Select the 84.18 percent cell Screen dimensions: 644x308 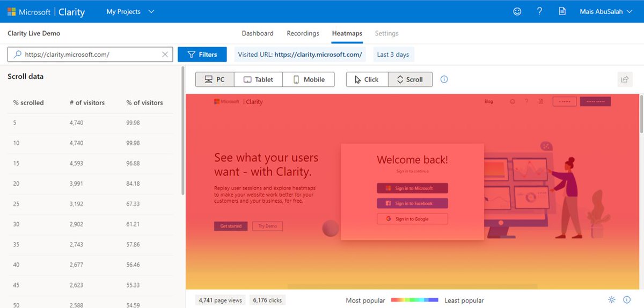tap(133, 184)
